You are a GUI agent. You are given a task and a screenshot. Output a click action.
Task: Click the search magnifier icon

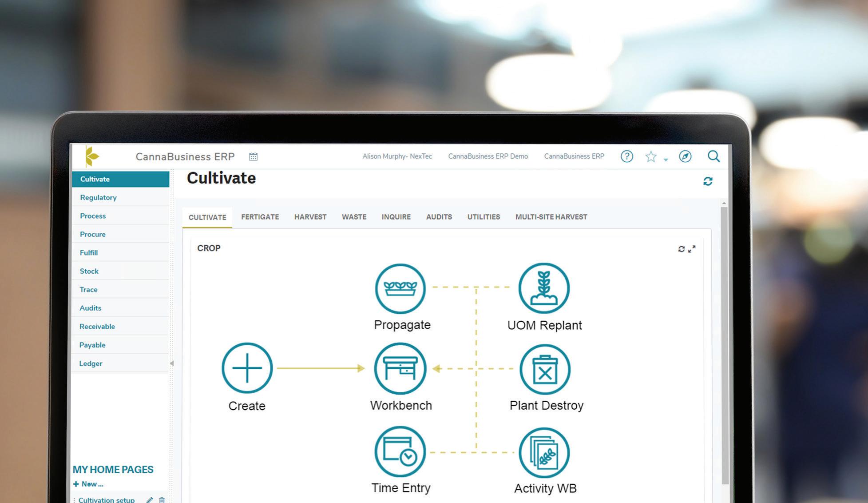(713, 156)
